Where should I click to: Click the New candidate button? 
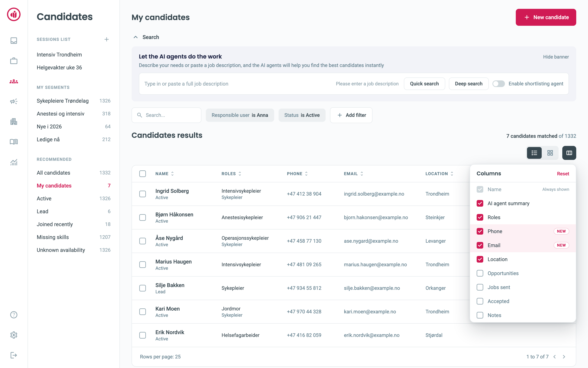(546, 17)
